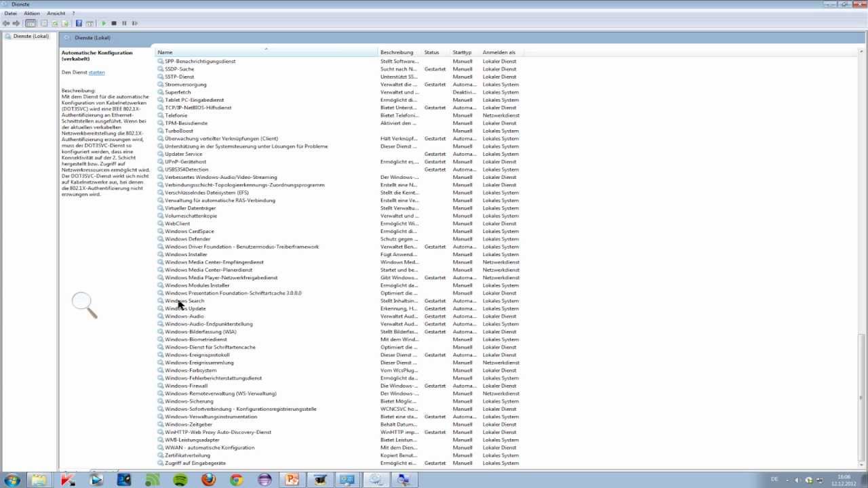Open Google Chrome from the taskbar

(x=236, y=480)
